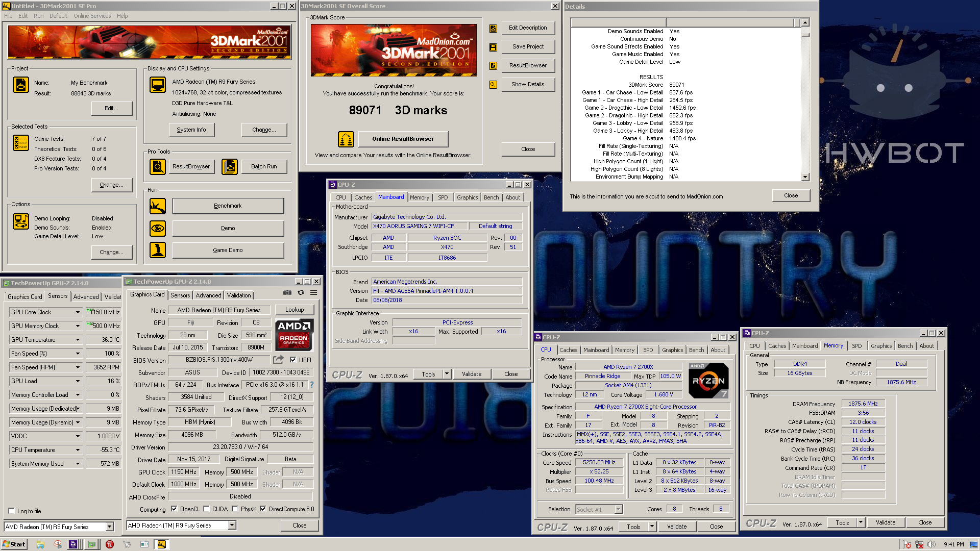Click the BIOS Version field in GPU-Z
This screenshot has height=551, width=980.
pos(219,360)
